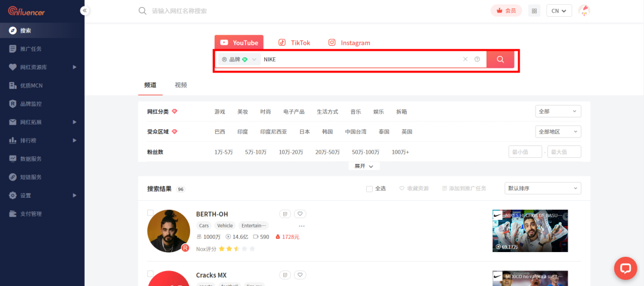Image resolution: width=644 pixels, height=286 pixels.
Task: Open the user avatar in header
Action: 584,11
